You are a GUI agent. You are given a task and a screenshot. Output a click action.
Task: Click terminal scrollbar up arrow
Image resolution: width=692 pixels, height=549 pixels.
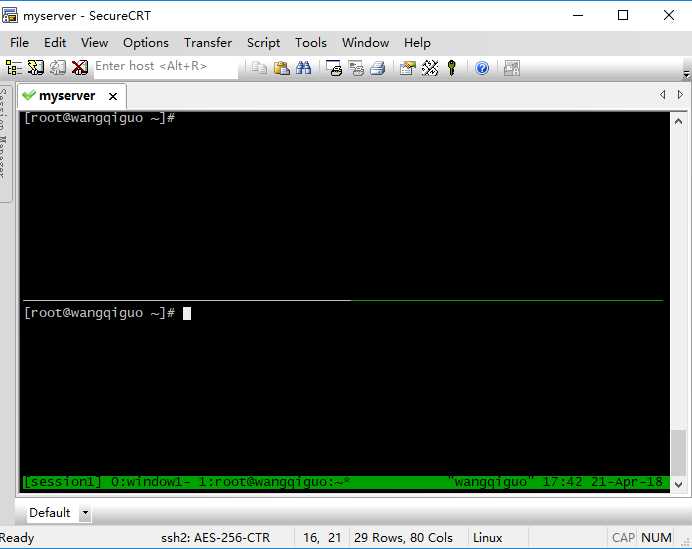(x=679, y=121)
